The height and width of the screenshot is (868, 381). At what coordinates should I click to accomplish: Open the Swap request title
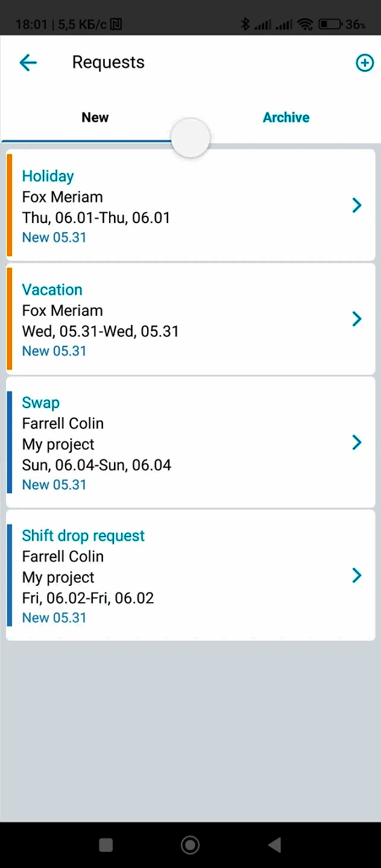pos(41,403)
